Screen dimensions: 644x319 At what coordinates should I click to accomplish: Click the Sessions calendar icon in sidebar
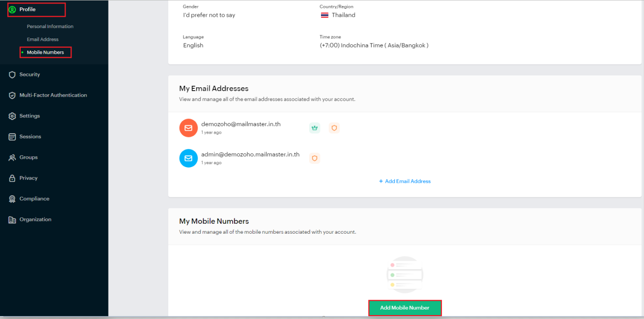[x=12, y=137]
